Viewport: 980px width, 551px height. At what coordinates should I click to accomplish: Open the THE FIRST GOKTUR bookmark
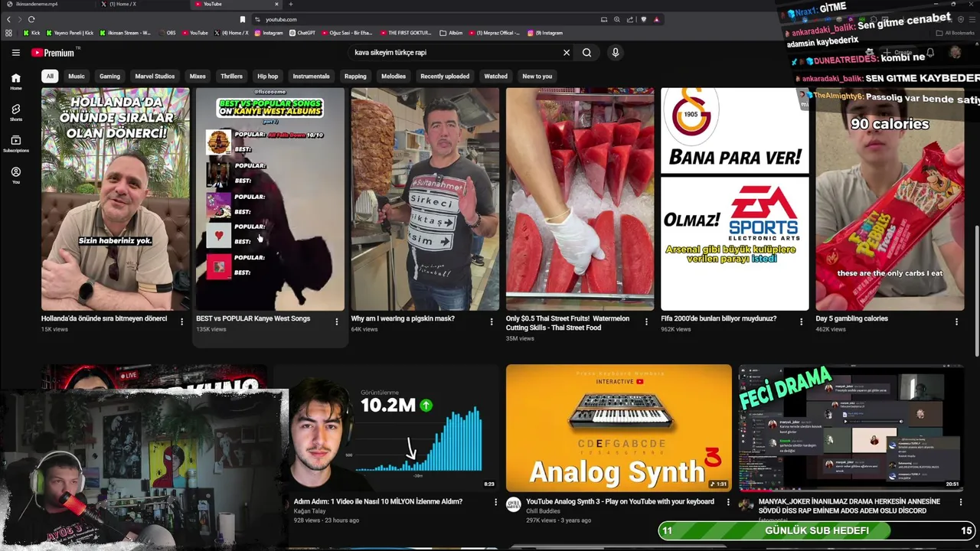click(406, 33)
